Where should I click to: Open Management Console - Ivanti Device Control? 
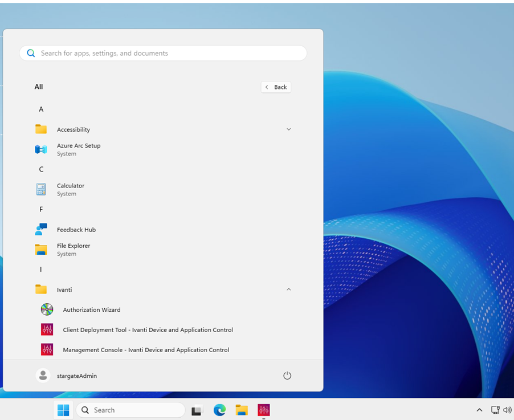click(x=146, y=350)
